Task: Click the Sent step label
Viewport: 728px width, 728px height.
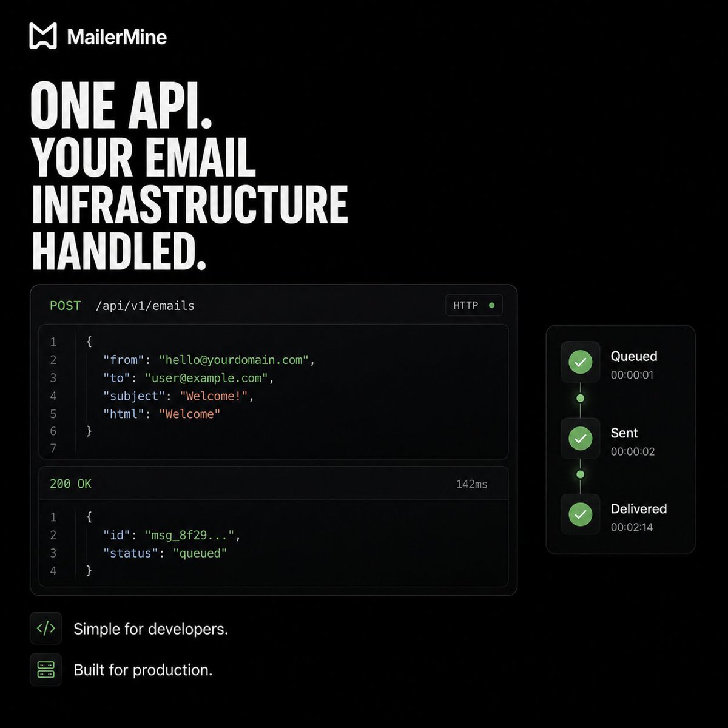Action: pos(624,433)
